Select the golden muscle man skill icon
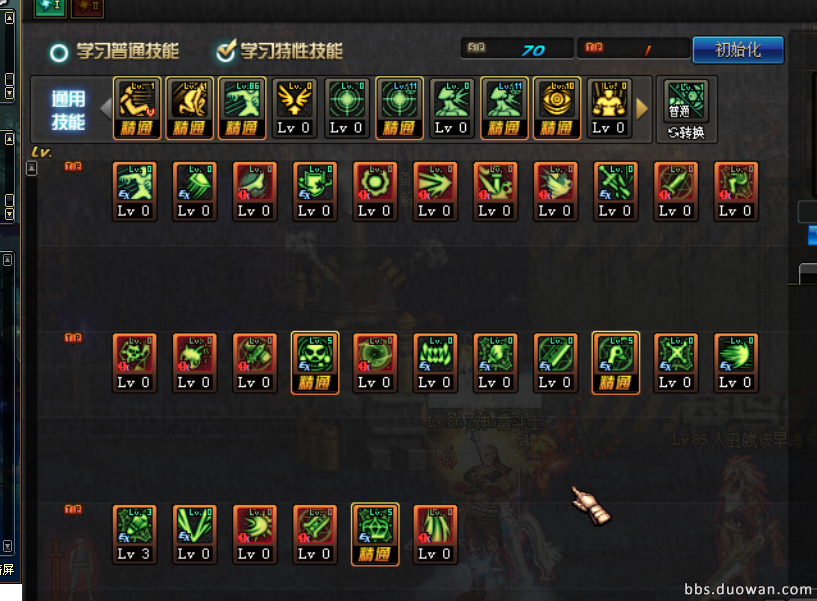The width and height of the screenshot is (817, 601). 609,108
